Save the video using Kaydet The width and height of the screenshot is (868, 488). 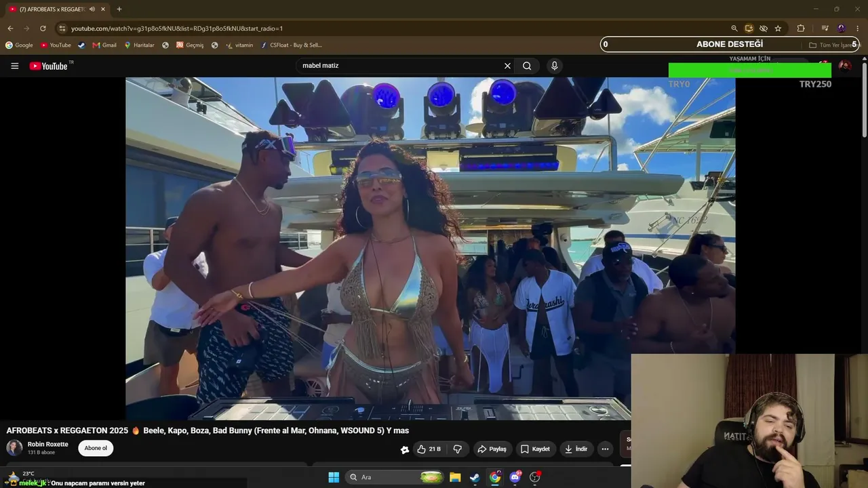tap(535, 449)
